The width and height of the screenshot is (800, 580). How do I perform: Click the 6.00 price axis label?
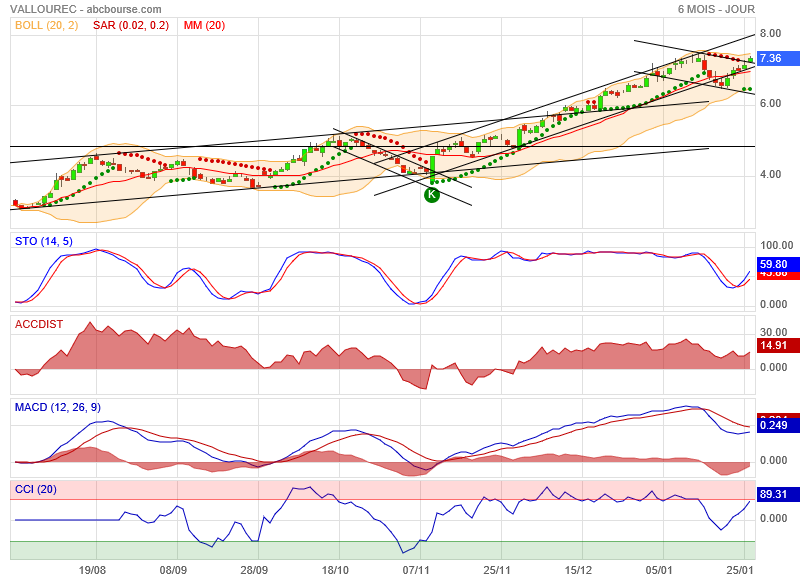click(770, 104)
